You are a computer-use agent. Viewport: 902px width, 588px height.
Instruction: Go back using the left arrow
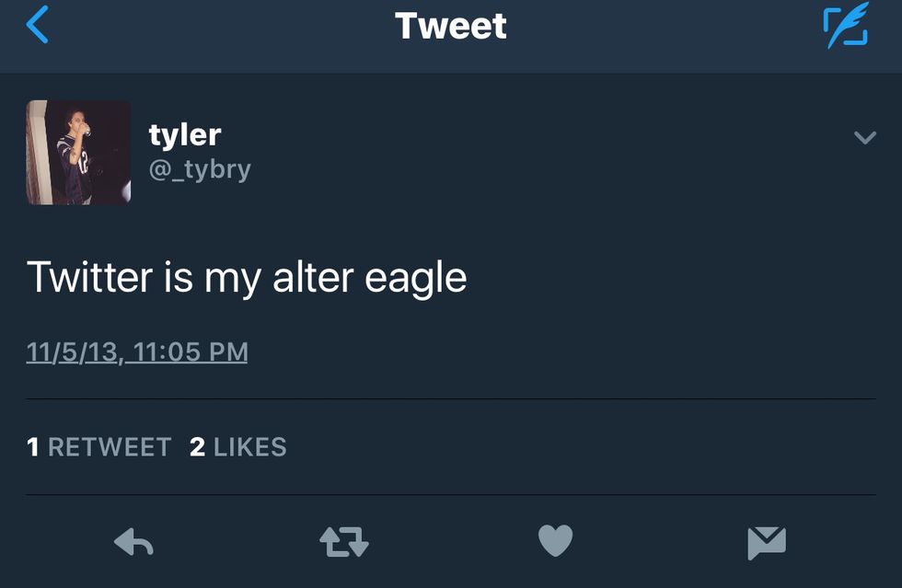click(37, 26)
